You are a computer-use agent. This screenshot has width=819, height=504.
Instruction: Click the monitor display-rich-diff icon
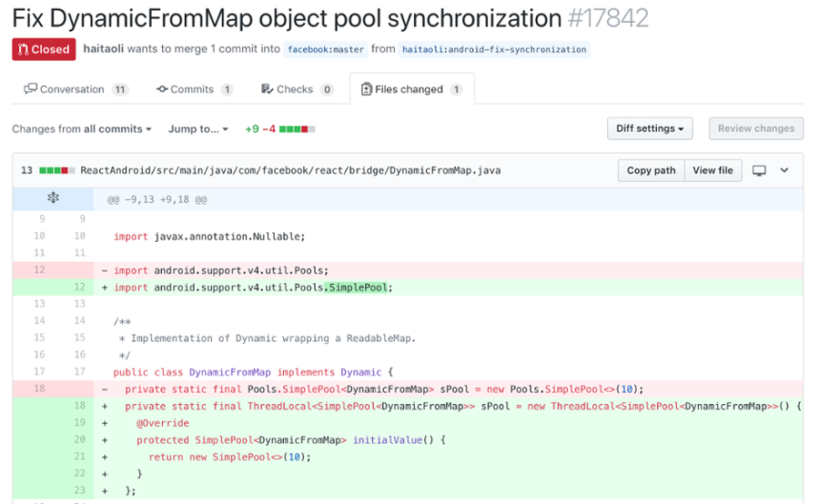point(760,170)
